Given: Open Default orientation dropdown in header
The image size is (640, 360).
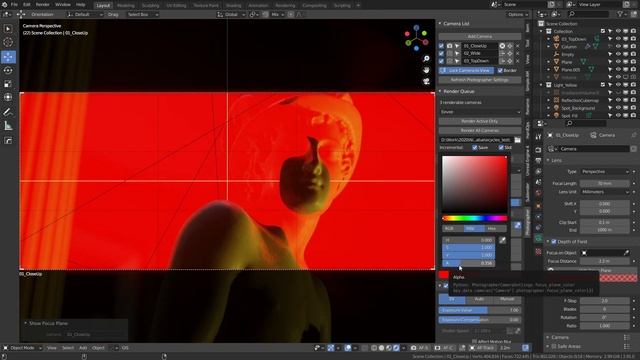Looking at the screenshot, I should point(85,14).
